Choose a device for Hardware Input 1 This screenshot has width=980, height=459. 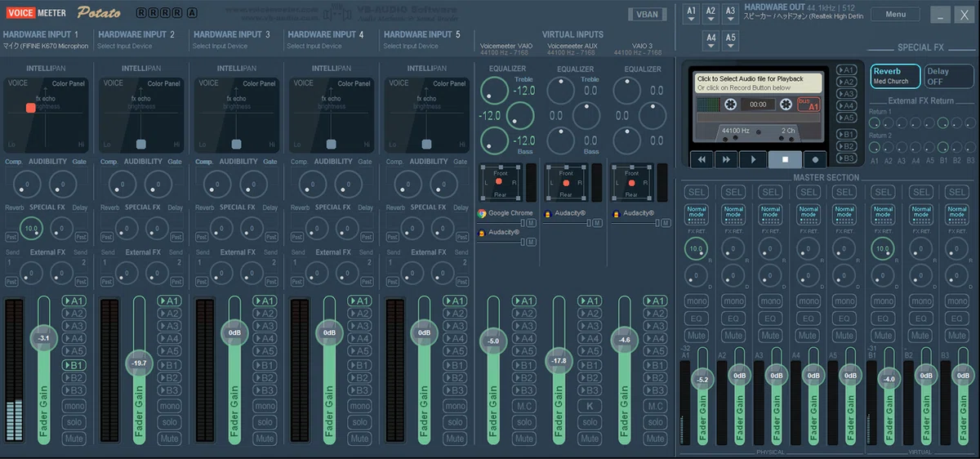click(46, 46)
